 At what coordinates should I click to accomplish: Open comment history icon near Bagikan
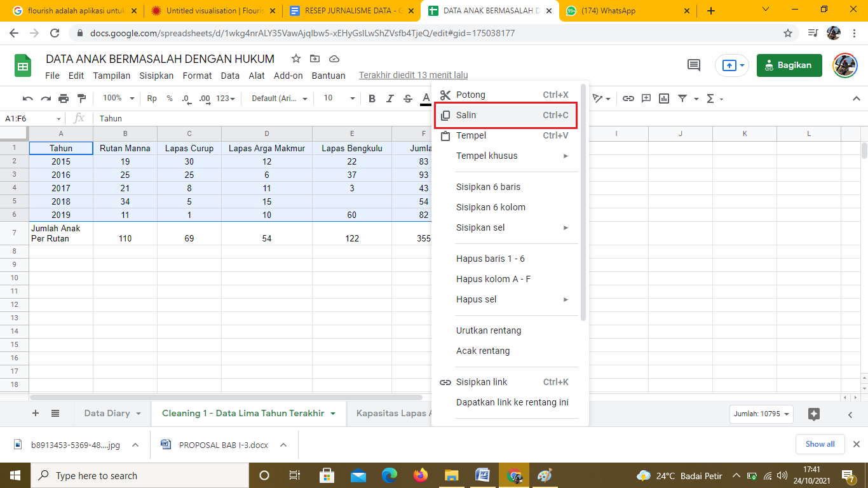(x=694, y=65)
